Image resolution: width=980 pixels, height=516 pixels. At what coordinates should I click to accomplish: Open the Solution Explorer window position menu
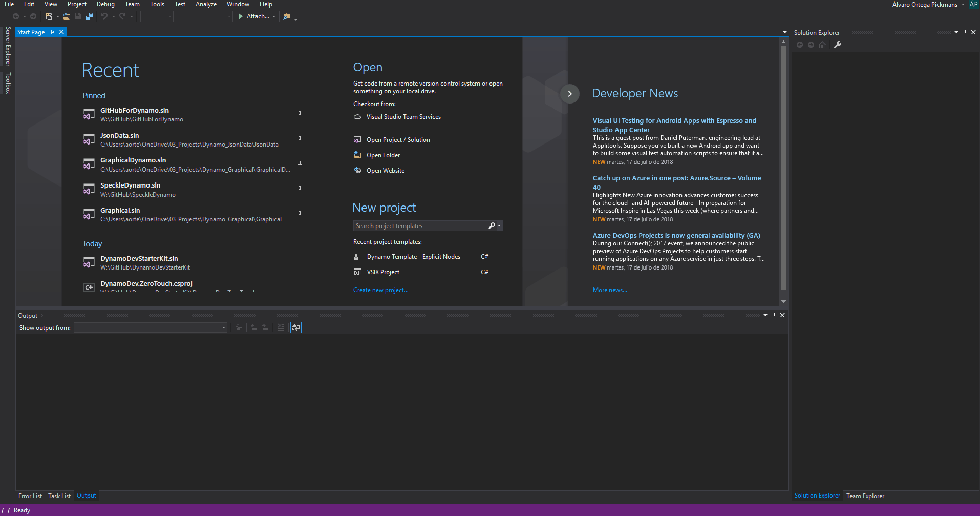pyautogui.click(x=956, y=32)
